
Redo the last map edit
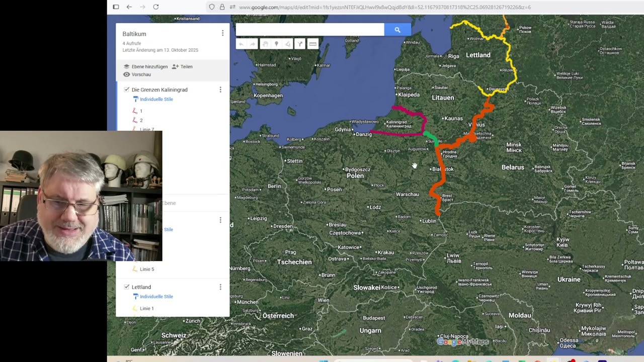[x=253, y=44]
